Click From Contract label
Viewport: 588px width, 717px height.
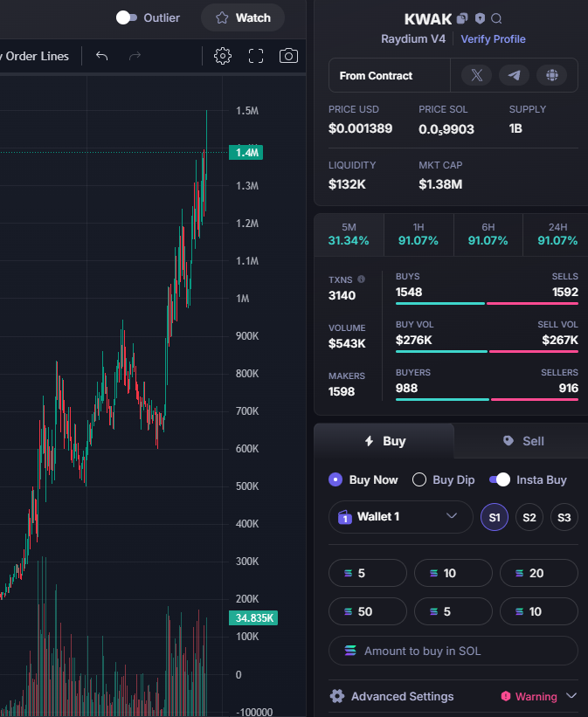376,75
